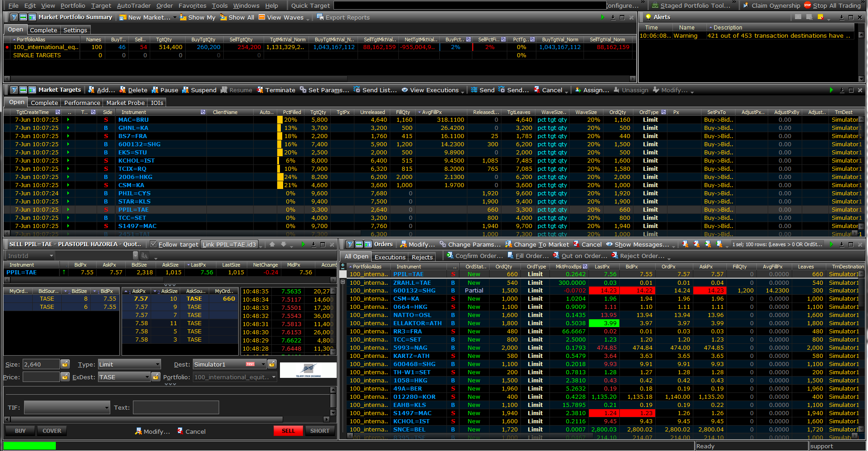Open View Waves from the summary toolbar
The height and width of the screenshot is (451, 868).
click(x=281, y=17)
